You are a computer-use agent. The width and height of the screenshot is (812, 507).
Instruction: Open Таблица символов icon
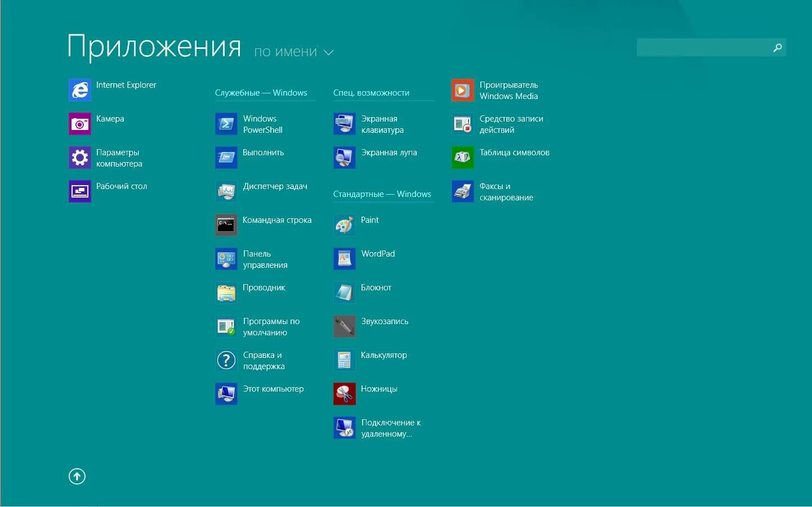coord(463,158)
